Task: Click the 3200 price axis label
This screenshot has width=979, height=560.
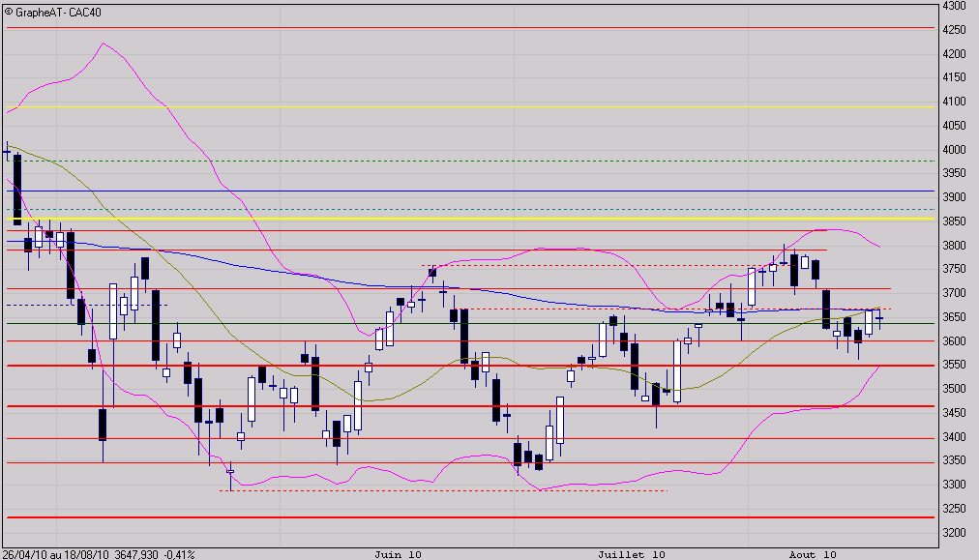Action: coord(954,533)
